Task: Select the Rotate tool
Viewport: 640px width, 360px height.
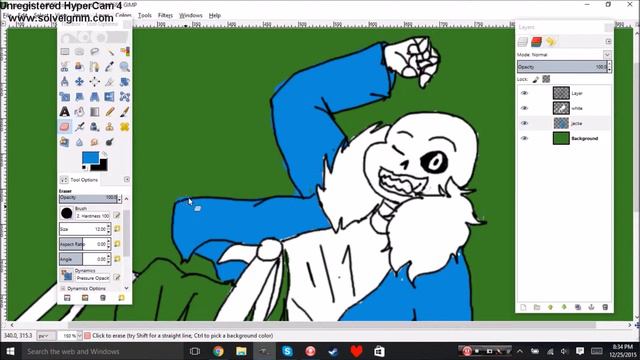Action: point(124,82)
